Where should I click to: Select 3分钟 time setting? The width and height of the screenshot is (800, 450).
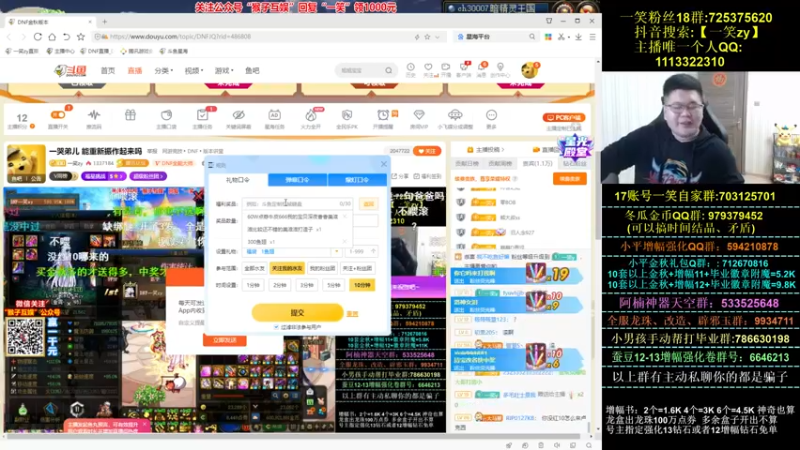307,285
